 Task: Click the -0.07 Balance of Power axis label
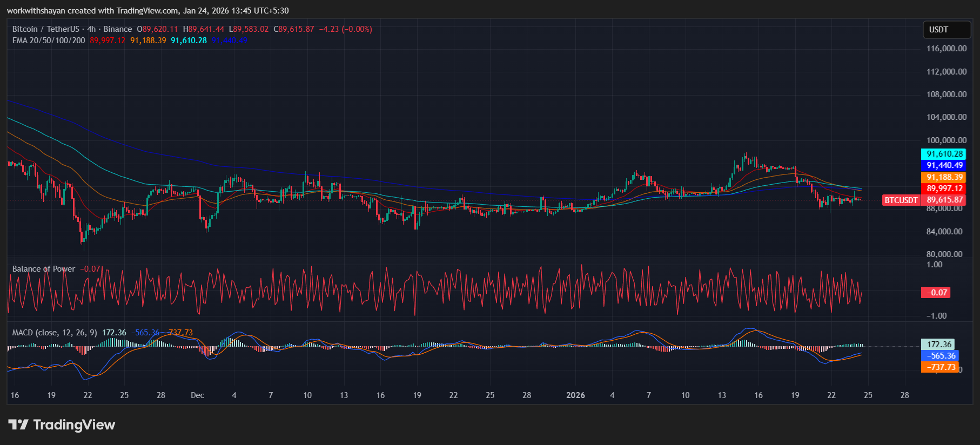937,293
